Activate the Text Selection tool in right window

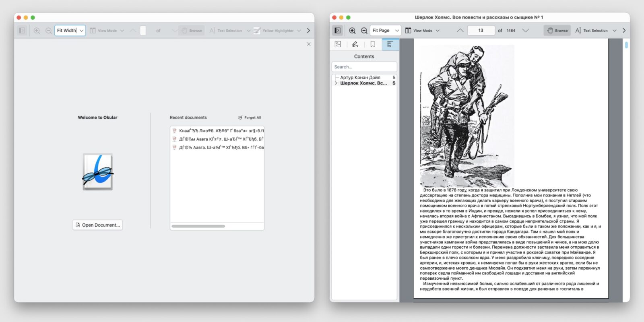pos(591,31)
